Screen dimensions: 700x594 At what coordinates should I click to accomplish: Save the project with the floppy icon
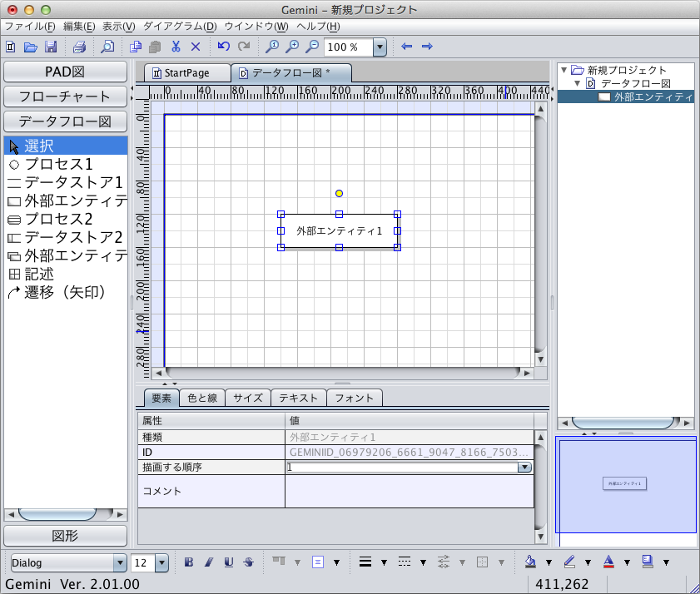coord(51,47)
